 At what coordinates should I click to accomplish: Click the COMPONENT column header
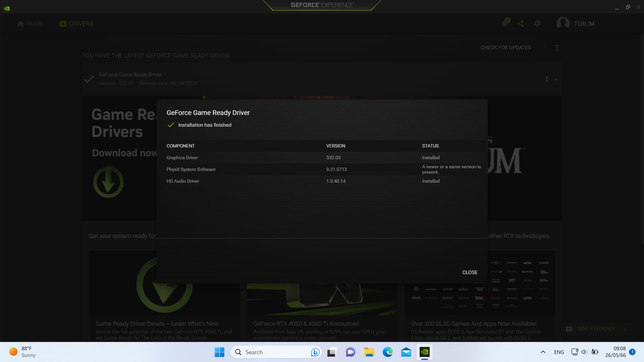(x=180, y=146)
